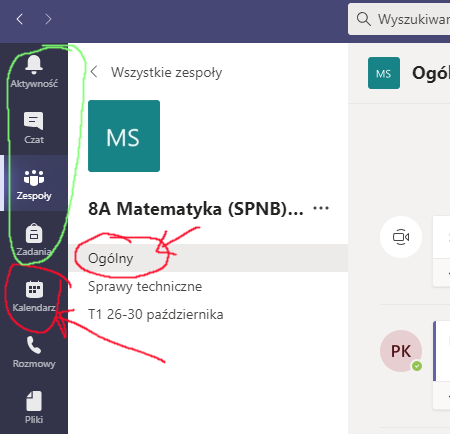Select the Zespoły teams icon

pyautogui.click(x=34, y=177)
